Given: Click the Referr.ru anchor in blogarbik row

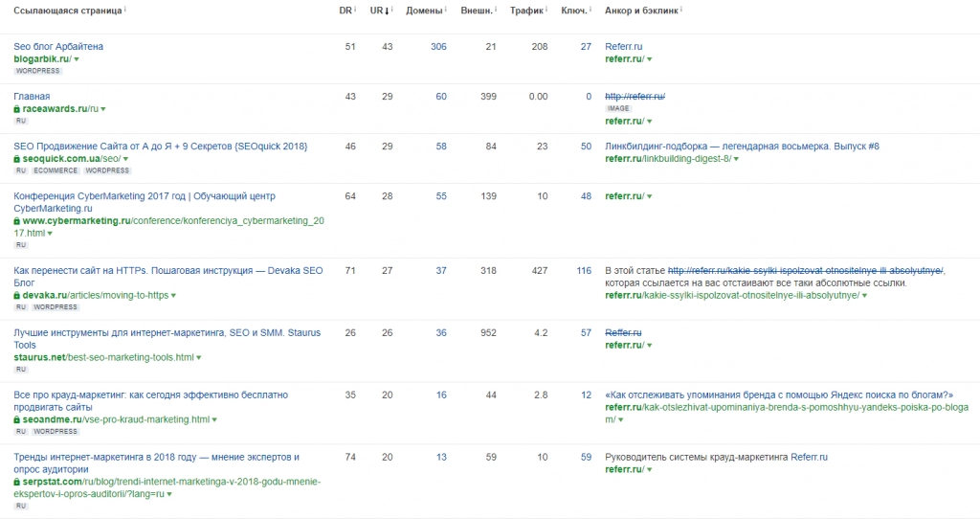Looking at the screenshot, I should coord(624,46).
